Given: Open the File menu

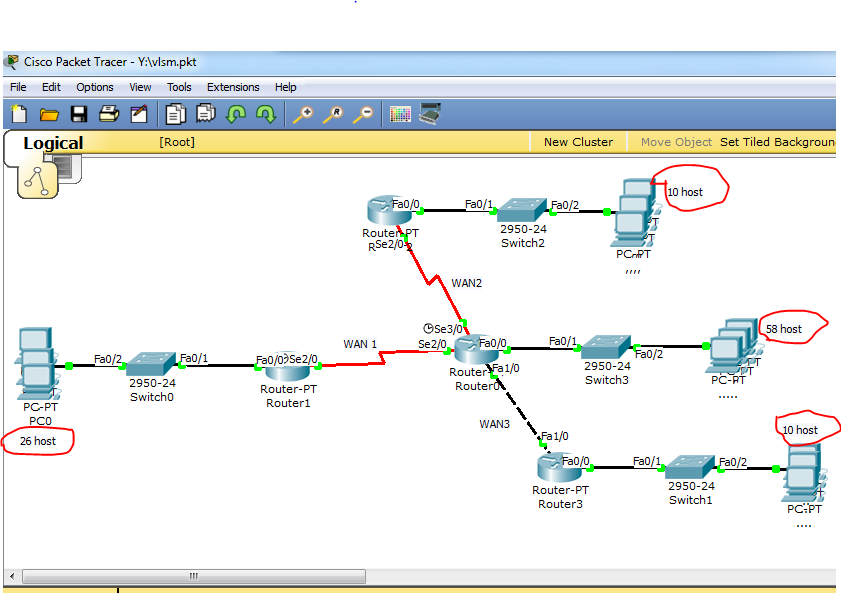Looking at the screenshot, I should (18, 87).
